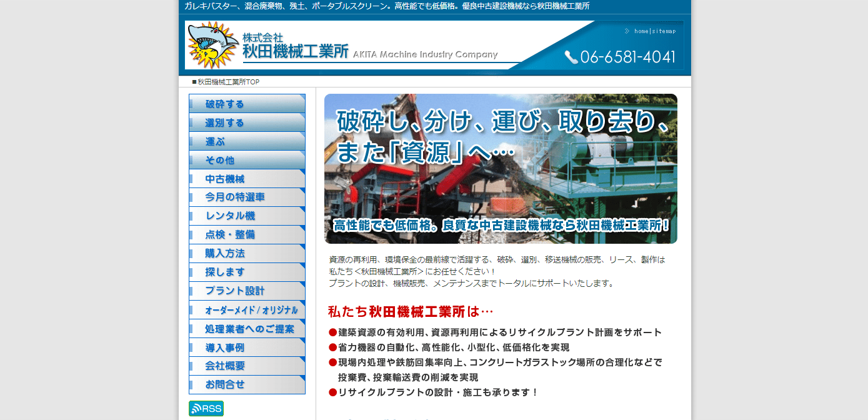Go to 中古機械 page
This screenshot has height=420, width=868.
[x=247, y=179]
